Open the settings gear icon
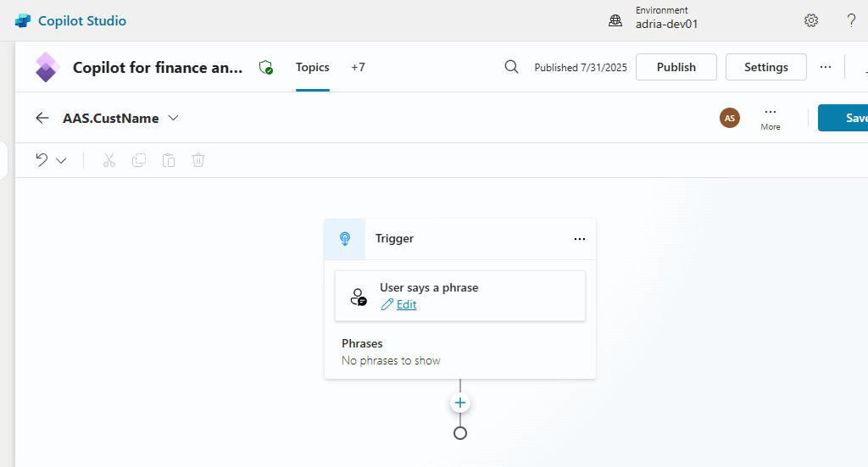This screenshot has width=868, height=467. pos(811,20)
